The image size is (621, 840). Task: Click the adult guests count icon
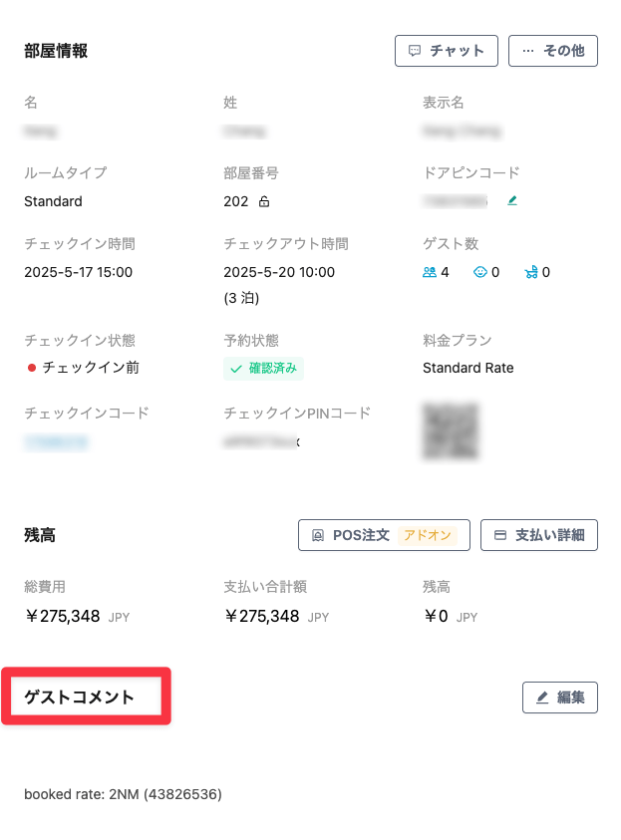click(430, 272)
